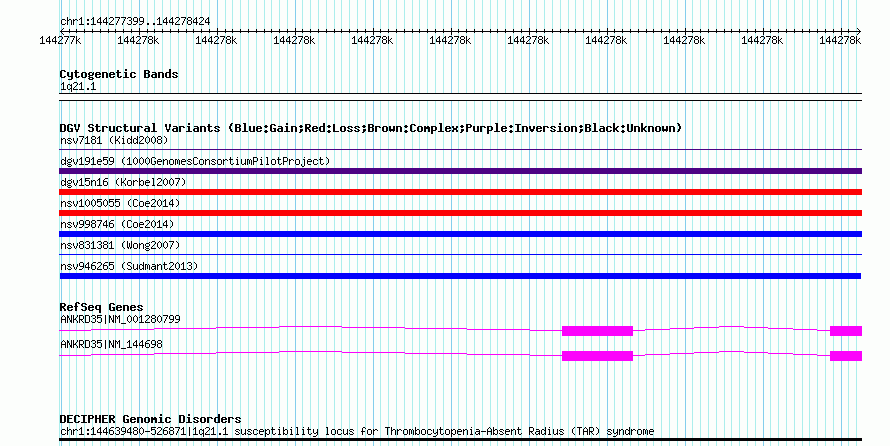Viewport: 890px width, 446px height.
Task: Click the RefSeq Genes track heading
Action: tap(101, 307)
